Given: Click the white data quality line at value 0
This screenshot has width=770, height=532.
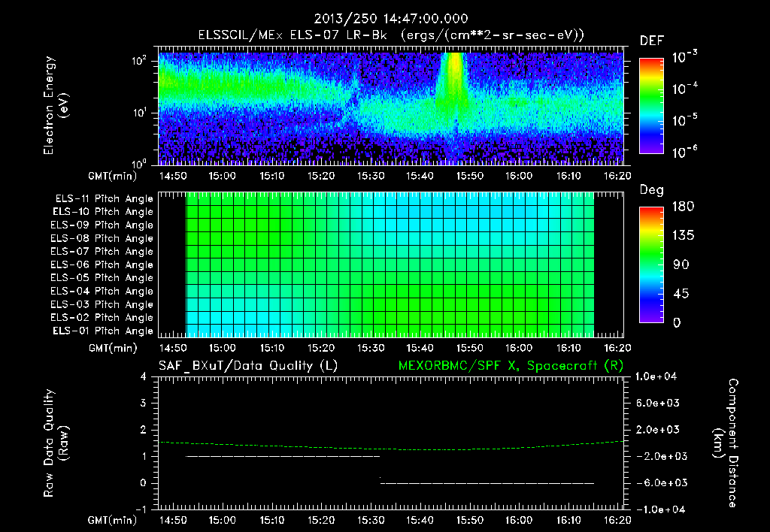Looking at the screenshot, I should coord(487,483).
